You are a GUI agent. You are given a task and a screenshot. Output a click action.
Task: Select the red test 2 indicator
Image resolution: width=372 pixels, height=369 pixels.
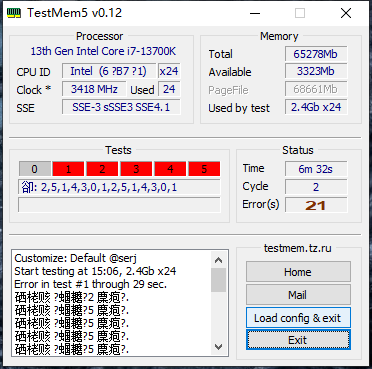102,169
